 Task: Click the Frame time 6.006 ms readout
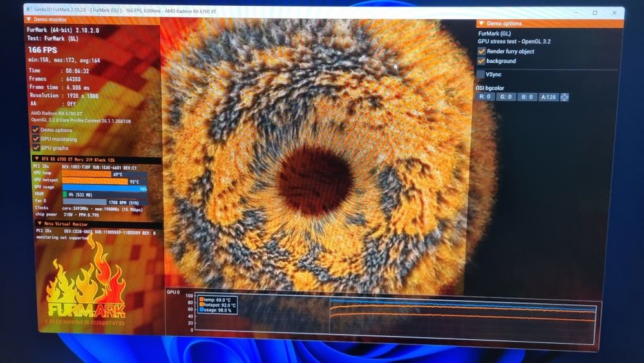point(59,87)
